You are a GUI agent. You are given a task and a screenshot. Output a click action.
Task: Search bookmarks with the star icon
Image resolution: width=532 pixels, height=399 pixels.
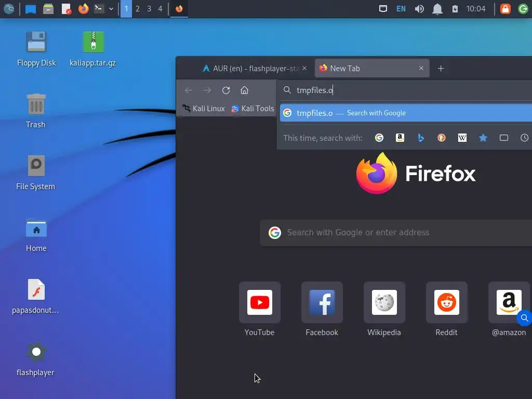pyautogui.click(x=483, y=138)
